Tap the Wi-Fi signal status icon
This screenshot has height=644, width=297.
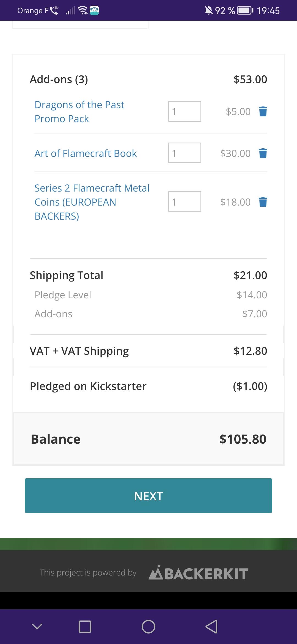point(82,10)
